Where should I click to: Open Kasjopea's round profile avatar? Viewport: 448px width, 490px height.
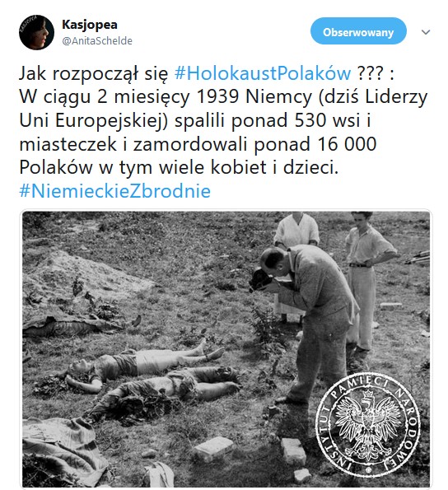(36, 32)
